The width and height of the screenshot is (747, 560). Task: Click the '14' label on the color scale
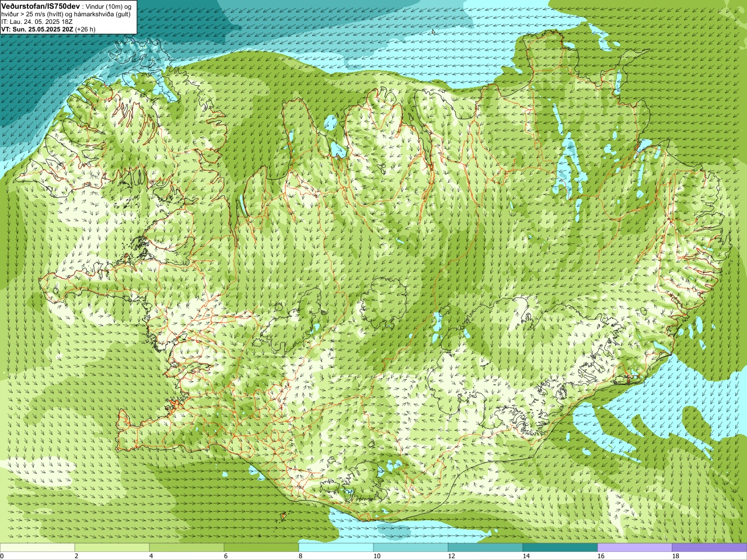pyautogui.click(x=526, y=556)
